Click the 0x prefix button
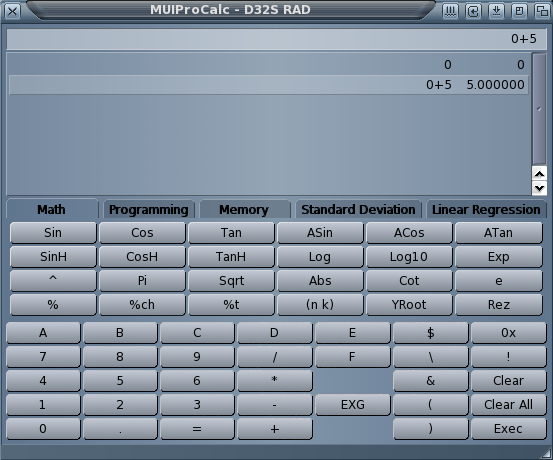553x460 pixels. 509,333
